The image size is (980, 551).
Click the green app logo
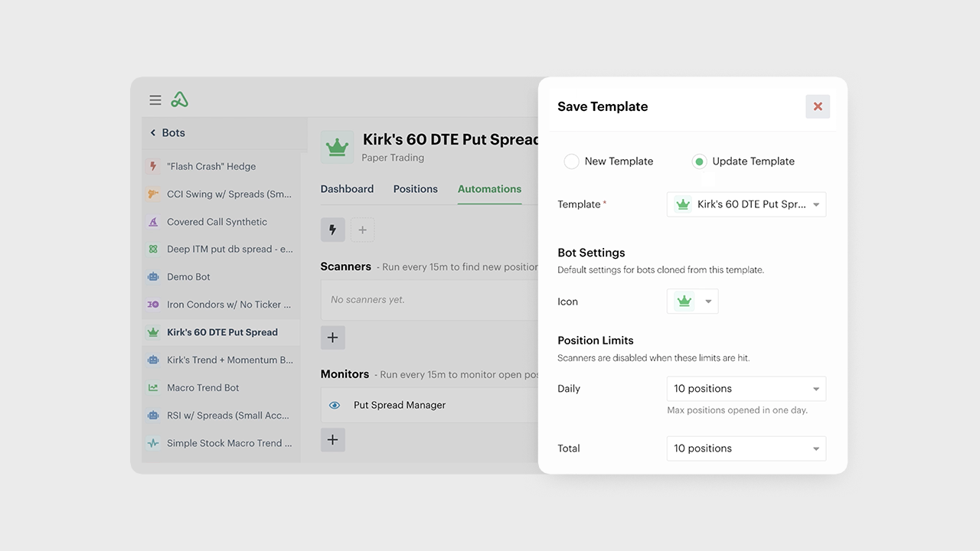[179, 99]
